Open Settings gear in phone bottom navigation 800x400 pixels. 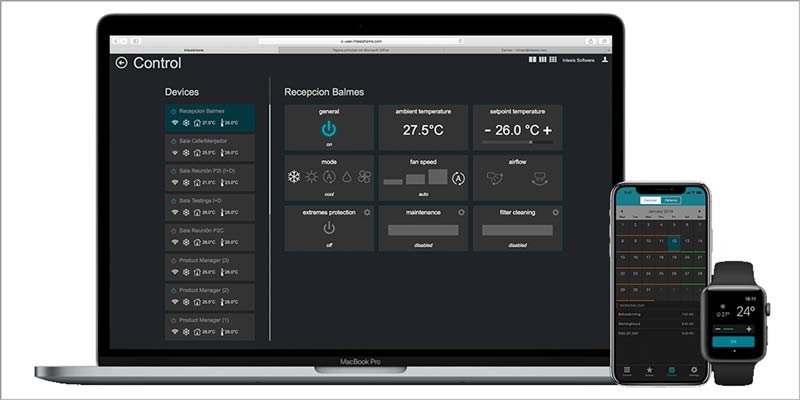coord(694,371)
